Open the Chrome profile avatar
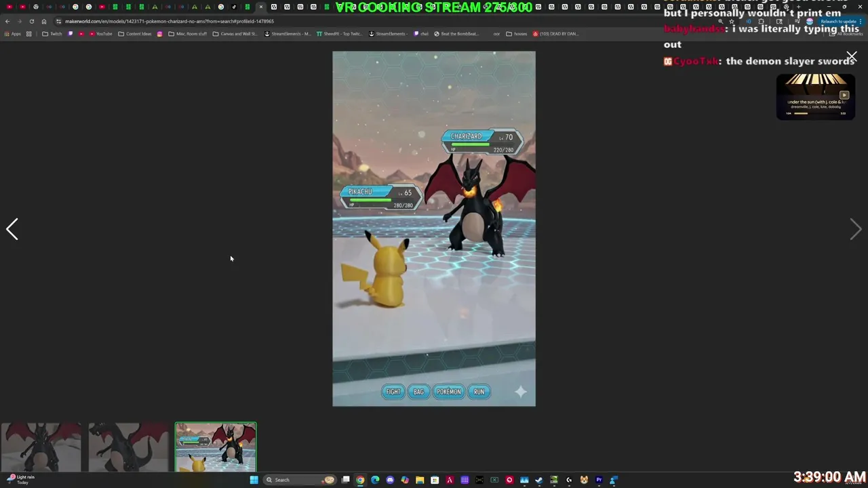Image resolution: width=868 pixels, height=488 pixels. [x=809, y=21]
